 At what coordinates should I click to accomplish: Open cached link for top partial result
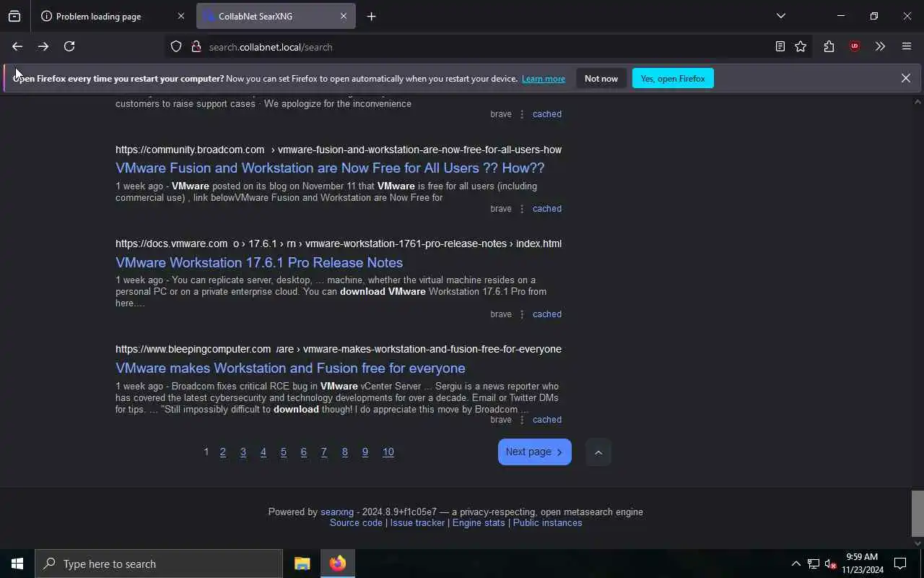click(x=546, y=114)
